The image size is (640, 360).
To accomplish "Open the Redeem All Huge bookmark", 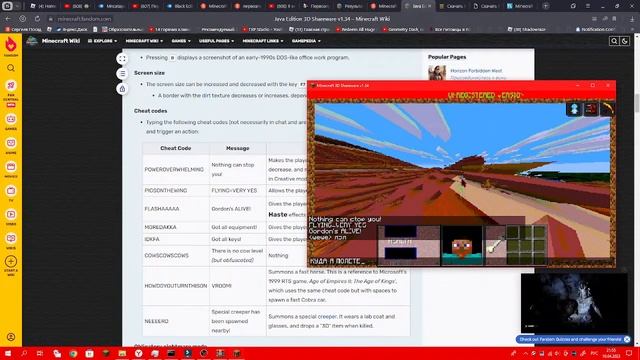I will coord(355,29).
